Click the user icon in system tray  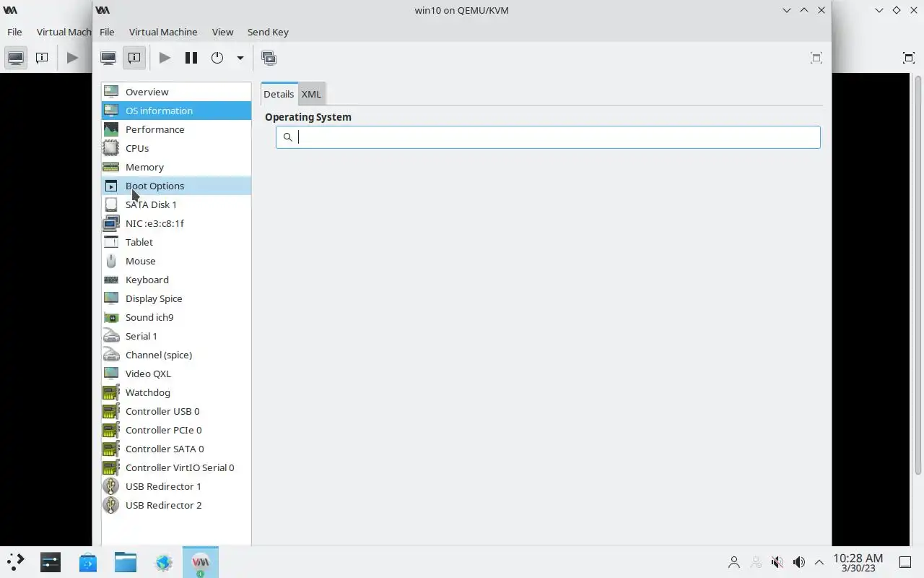coord(734,562)
